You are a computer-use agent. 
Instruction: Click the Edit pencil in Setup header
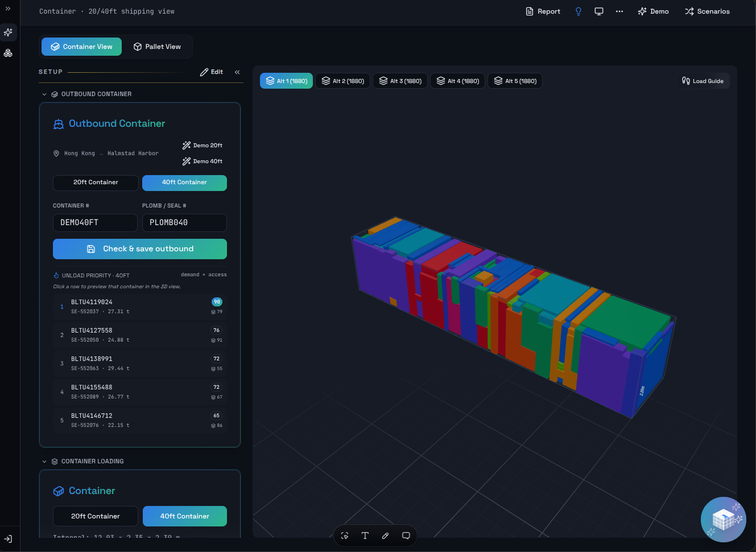pos(212,72)
